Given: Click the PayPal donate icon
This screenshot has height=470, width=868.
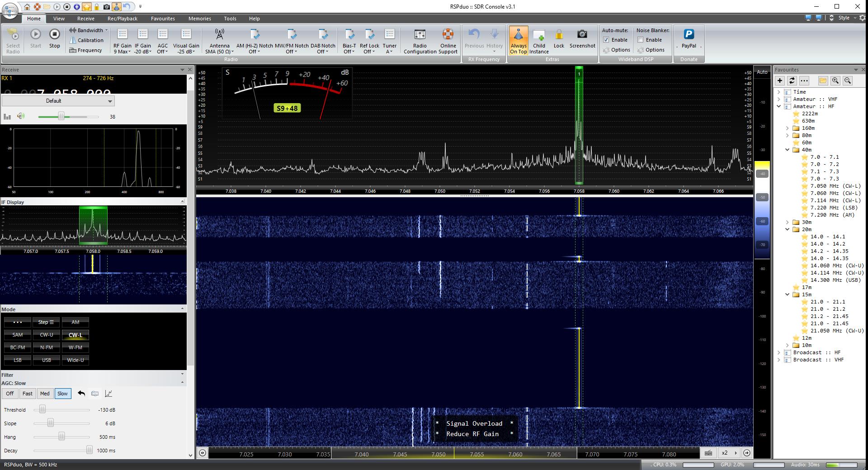Looking at the screenshot, I should pos(689,35).
